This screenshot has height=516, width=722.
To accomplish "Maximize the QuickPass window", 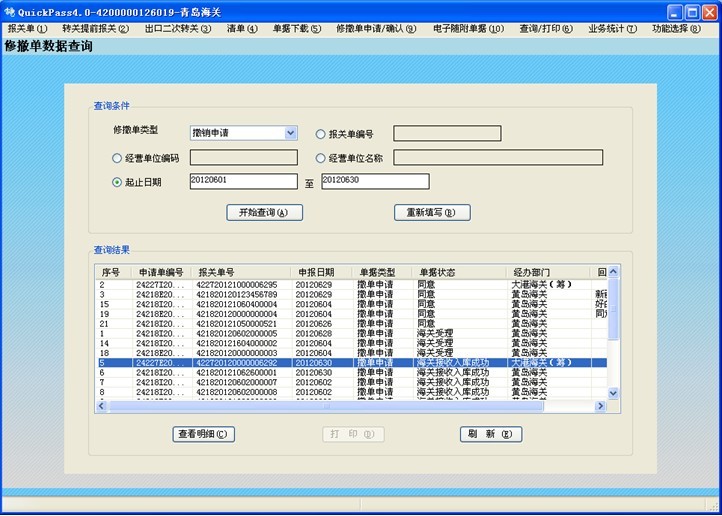I will click(692, 11).
